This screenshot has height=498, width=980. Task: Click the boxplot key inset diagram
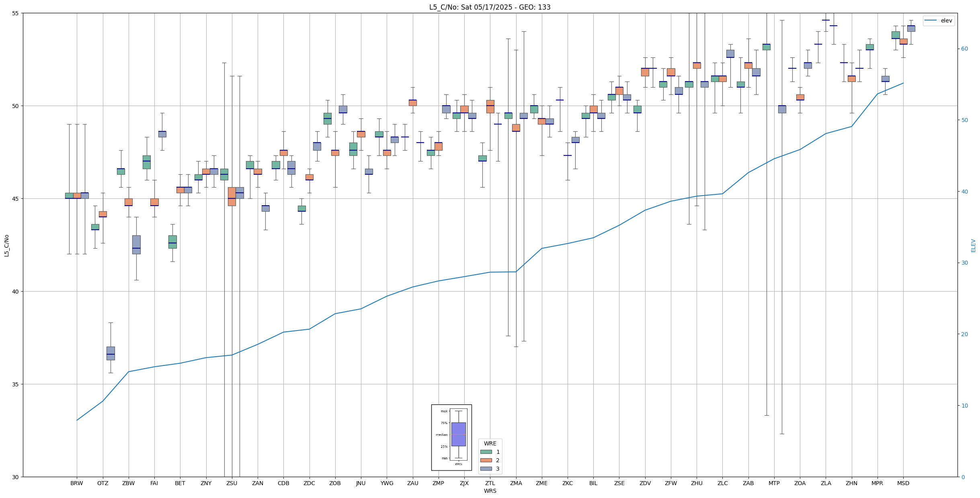tap(451, 437)
